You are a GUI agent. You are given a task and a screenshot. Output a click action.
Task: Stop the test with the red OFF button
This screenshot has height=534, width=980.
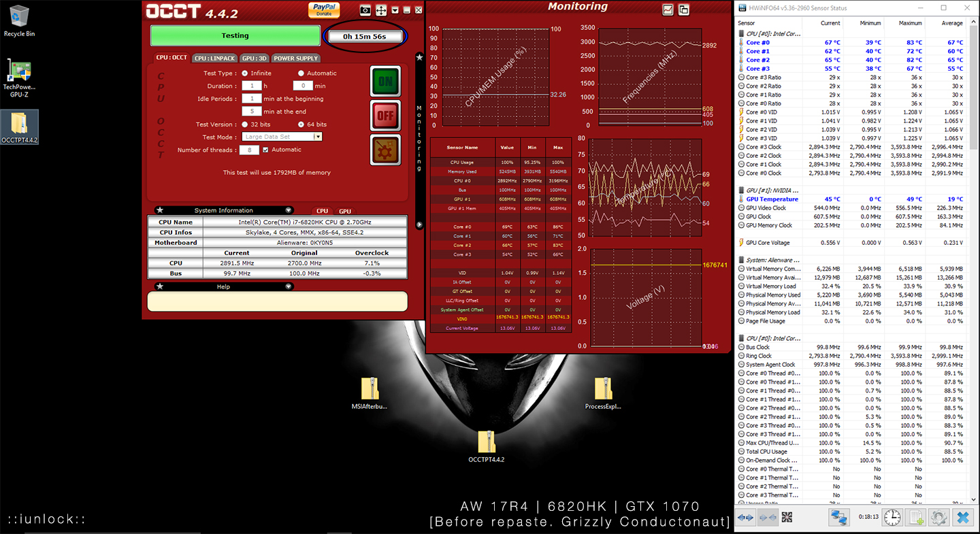pyautogui.click(x=385, y=116)
